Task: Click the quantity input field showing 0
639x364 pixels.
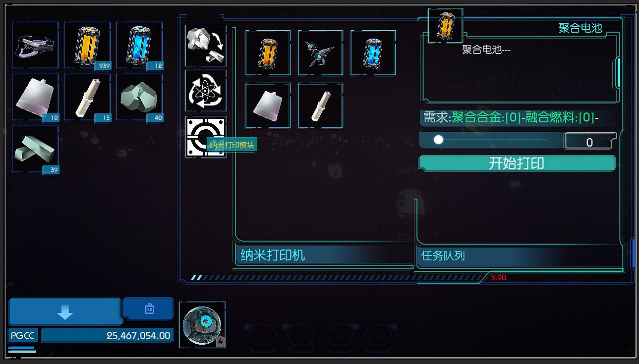Action: tap(589, 142)
